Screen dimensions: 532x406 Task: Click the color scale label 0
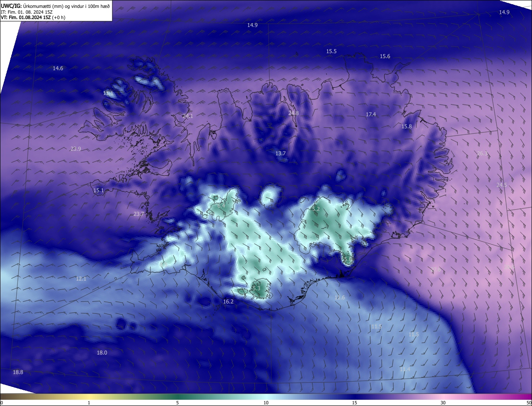[x=2, y=403]
